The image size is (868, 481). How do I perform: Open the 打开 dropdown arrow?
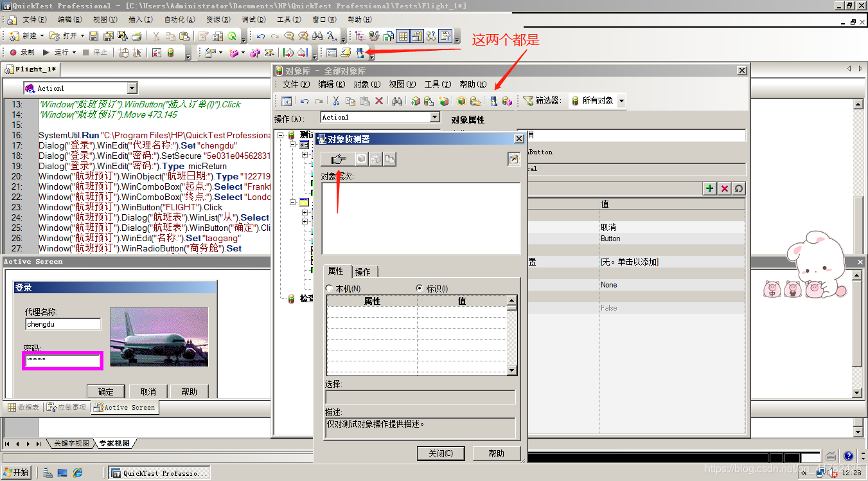click(82, 36)
